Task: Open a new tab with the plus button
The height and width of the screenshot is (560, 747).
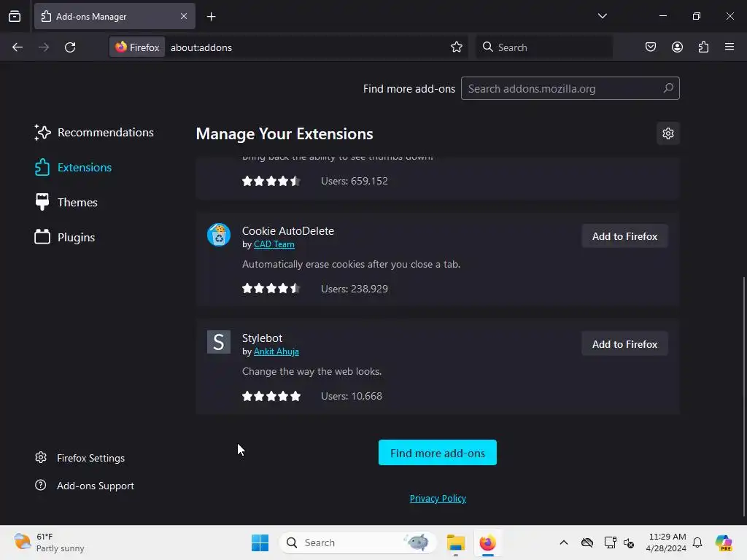Action: [x=211, y=17]
